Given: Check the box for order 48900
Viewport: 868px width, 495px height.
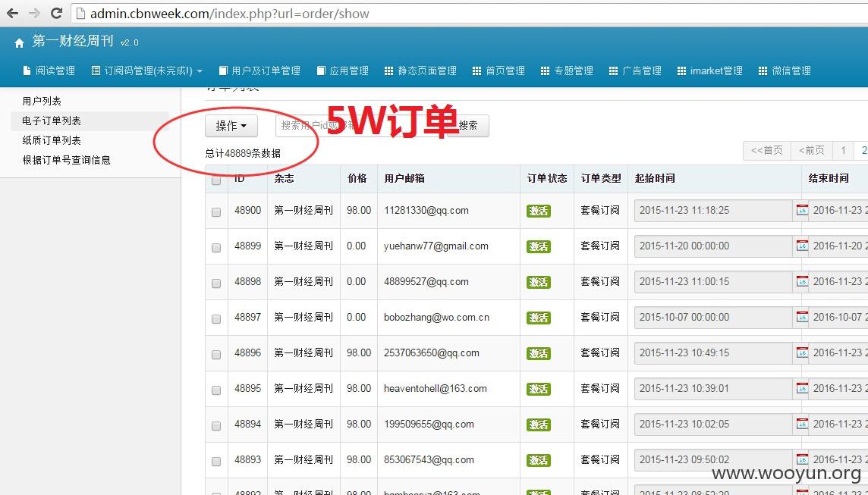Looking at the screenshot, I should (216, 211).
